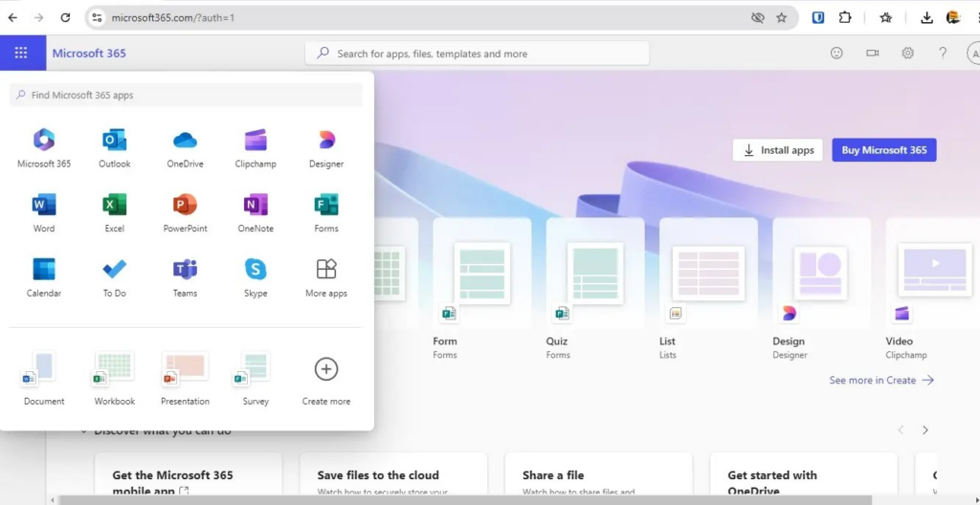Viewport: 980px width, 505px height.
Task: Create a new Forms Survey
Action: coord(256,379)
